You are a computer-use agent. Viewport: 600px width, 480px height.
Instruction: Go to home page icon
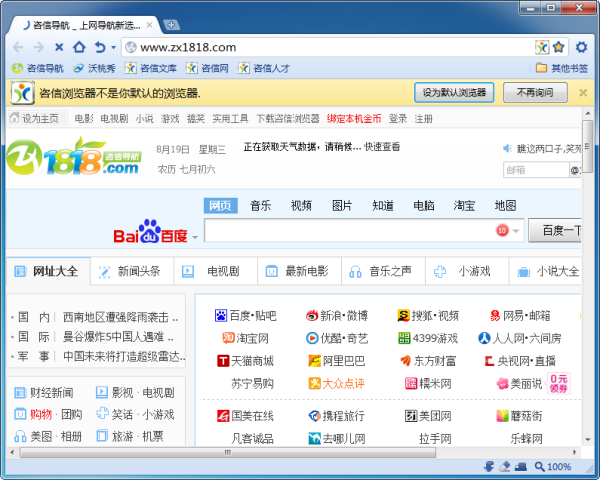tap(79, 47)
